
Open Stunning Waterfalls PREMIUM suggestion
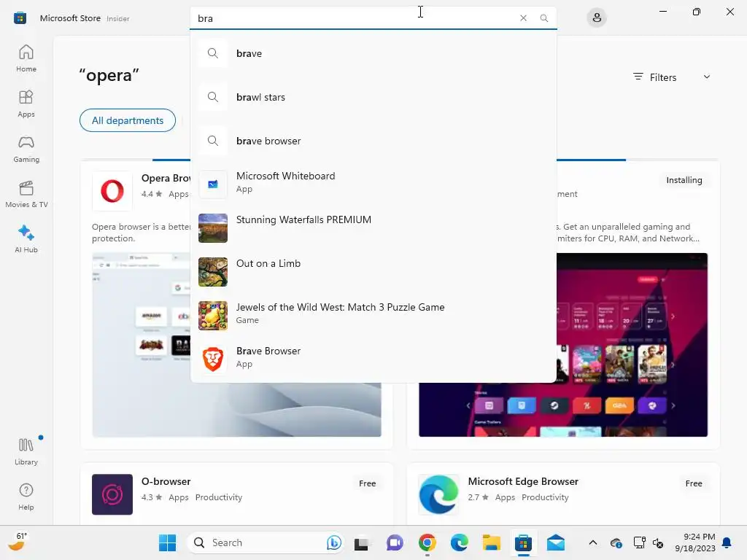(x=373, y=227)
